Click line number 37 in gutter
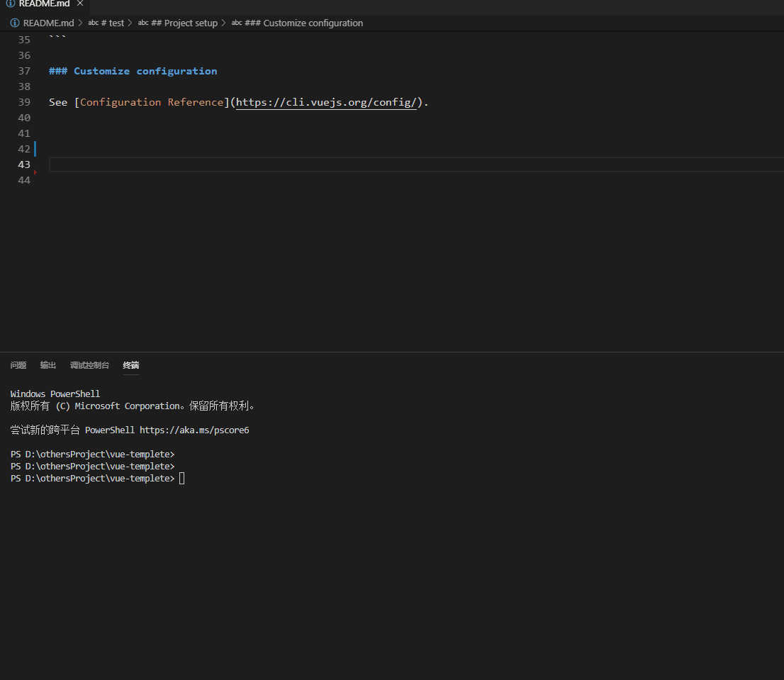Viewport: 784px width, 680px height. click(24, 71)
